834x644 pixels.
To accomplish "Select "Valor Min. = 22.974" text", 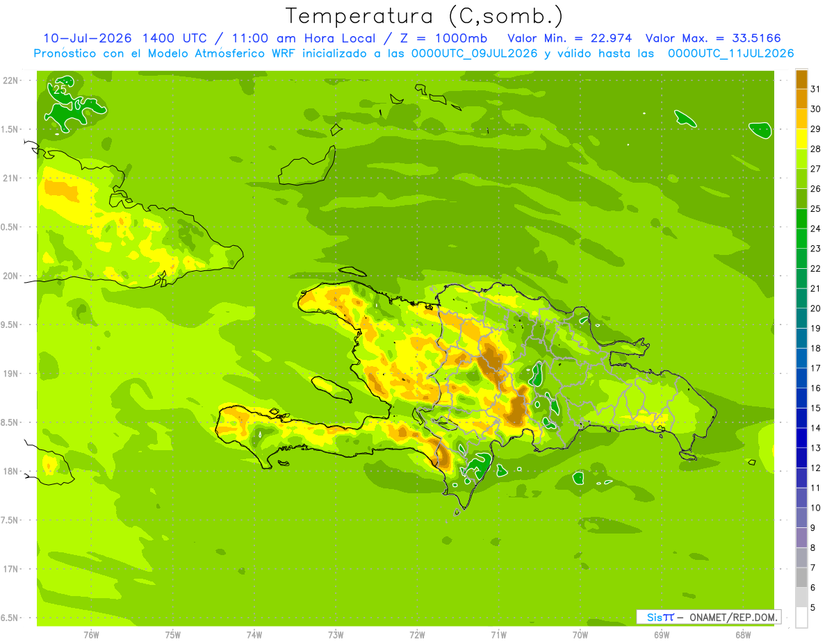I will click(570, 38).
